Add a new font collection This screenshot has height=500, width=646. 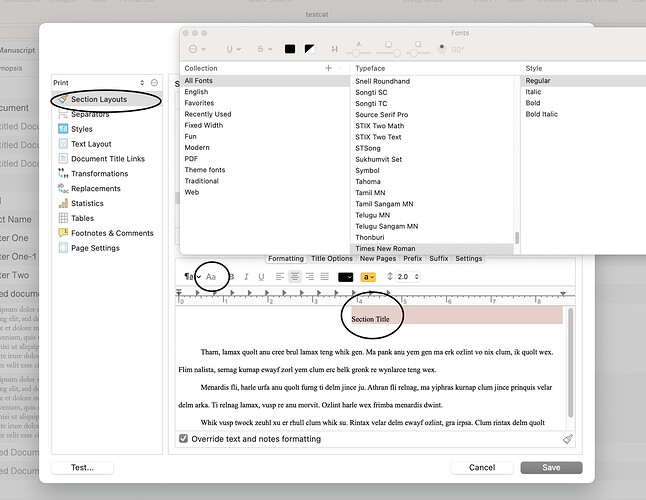(329, 68)
